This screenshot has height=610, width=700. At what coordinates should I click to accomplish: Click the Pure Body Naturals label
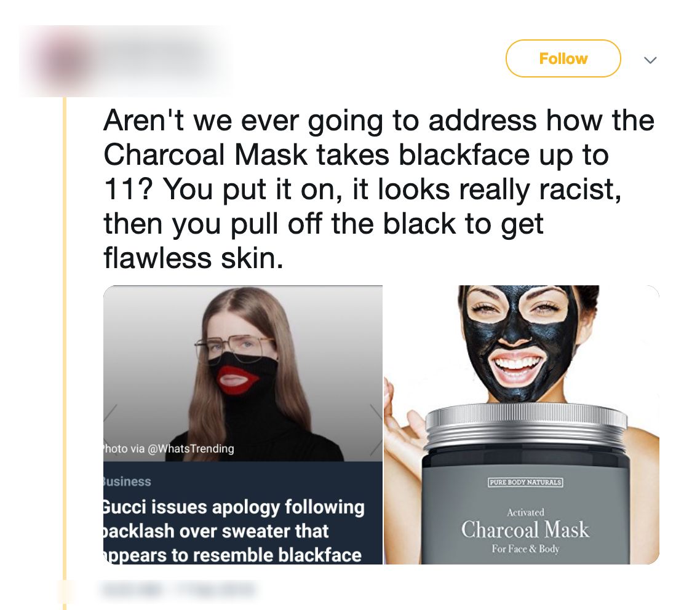click(x=525, y=482)
